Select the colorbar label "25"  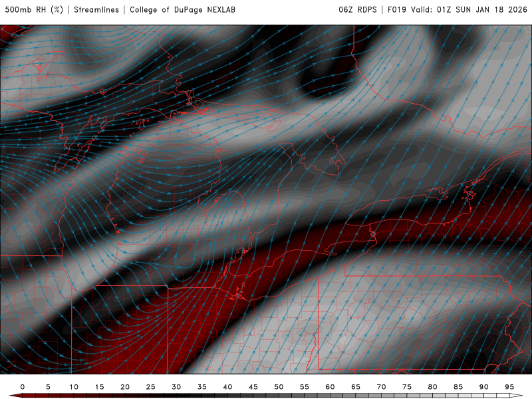(151, 387)
